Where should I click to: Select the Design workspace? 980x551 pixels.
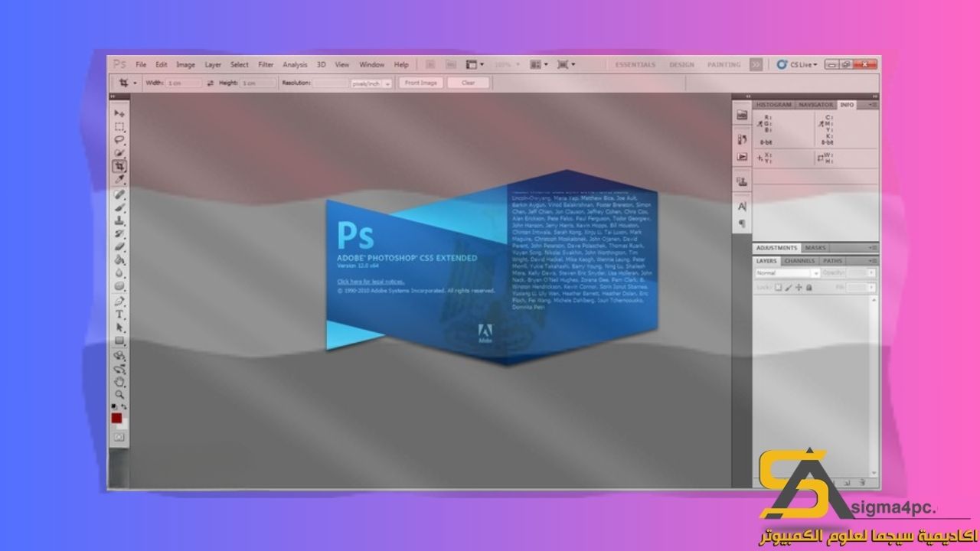(681, 65)
